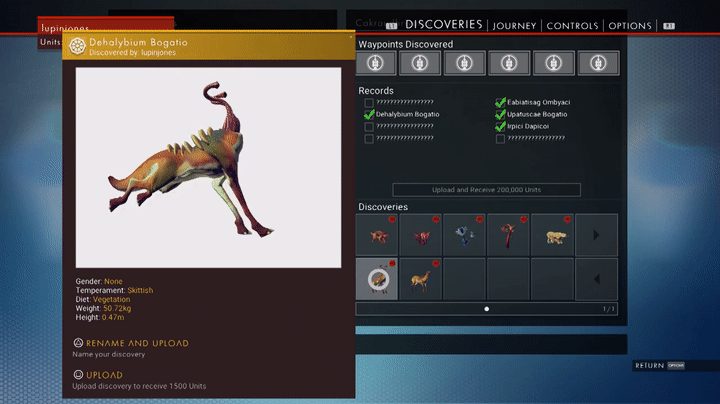Switch to the Options tab
Viewport: 720px width, 404px height.
(630, 26)
